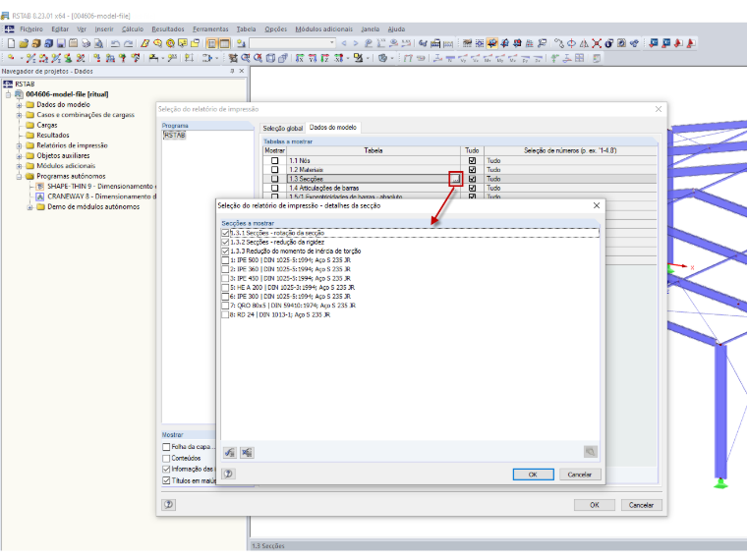Screen dimensions: 747x560
Task: Click the help icon in report selection dialog
Action: [169, 504]
